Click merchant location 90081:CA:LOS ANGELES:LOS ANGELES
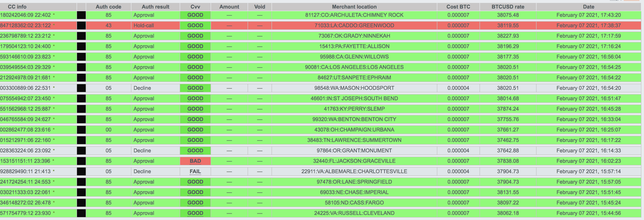The width and height of the screenshot is (644, 220). pos(354,67)
